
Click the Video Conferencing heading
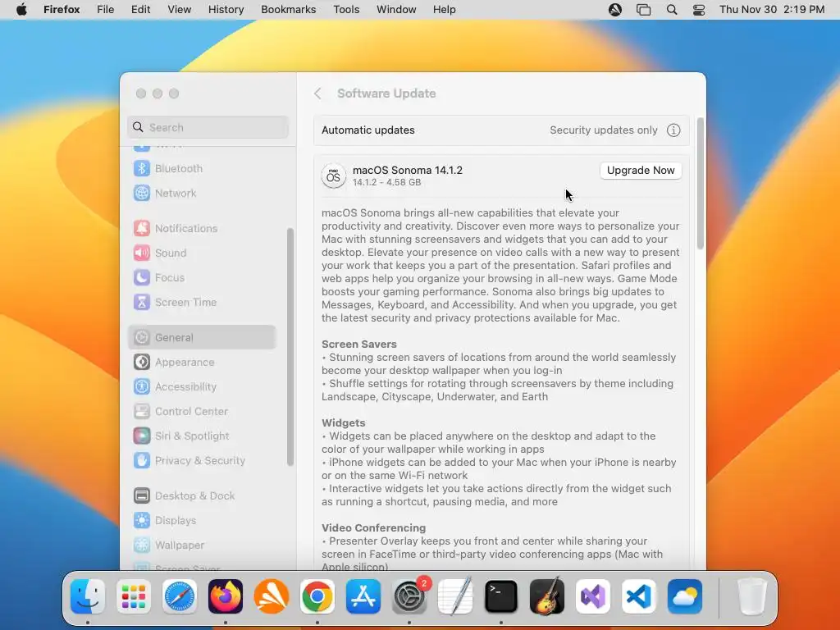374,527
